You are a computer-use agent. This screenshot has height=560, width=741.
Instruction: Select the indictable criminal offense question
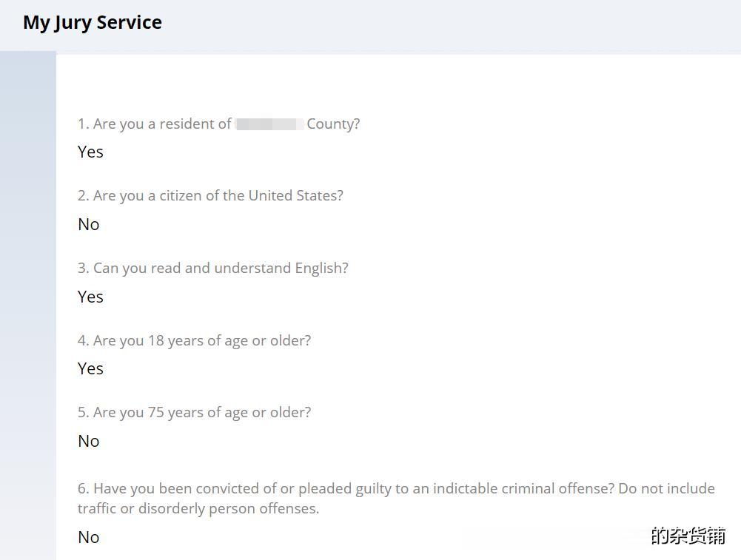pos(396,499)
